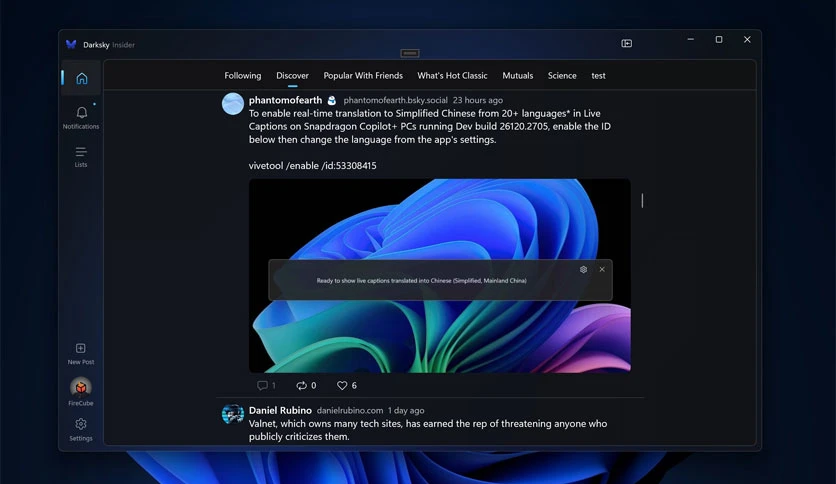836x484 pixels.
Task: Minimize the Darksky window
Action: (690, 39)
